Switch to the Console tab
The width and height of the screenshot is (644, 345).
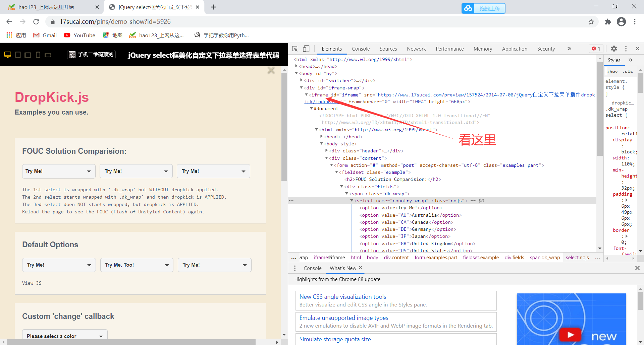pos(361,49)
